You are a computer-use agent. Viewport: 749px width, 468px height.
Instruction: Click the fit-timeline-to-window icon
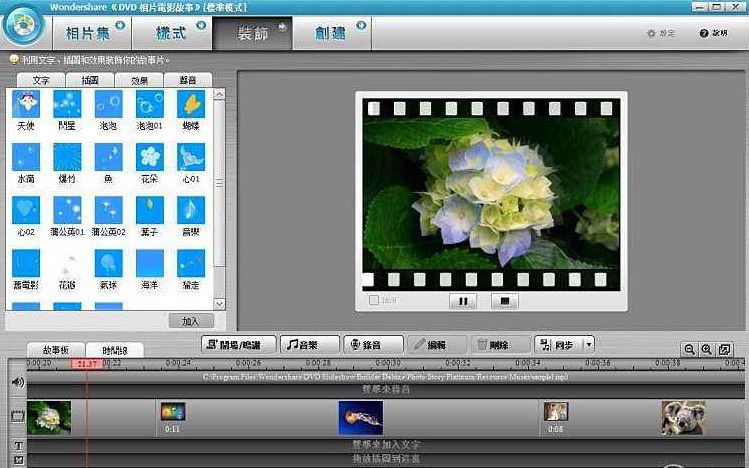tap(725, 350)
